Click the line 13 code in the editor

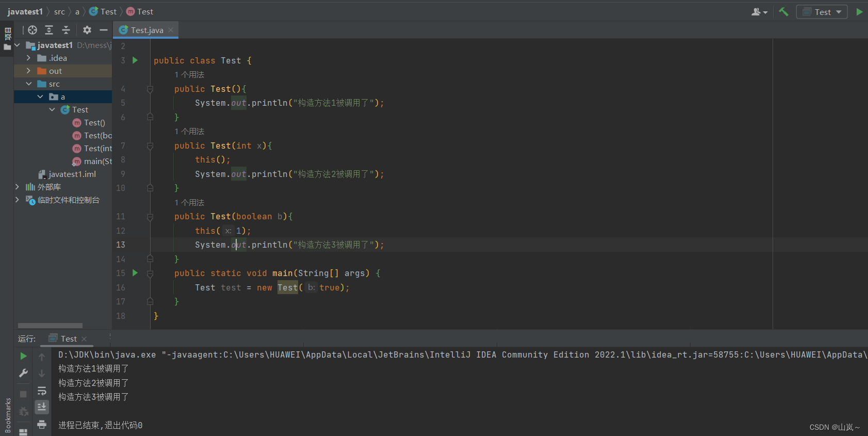point(289,245)
